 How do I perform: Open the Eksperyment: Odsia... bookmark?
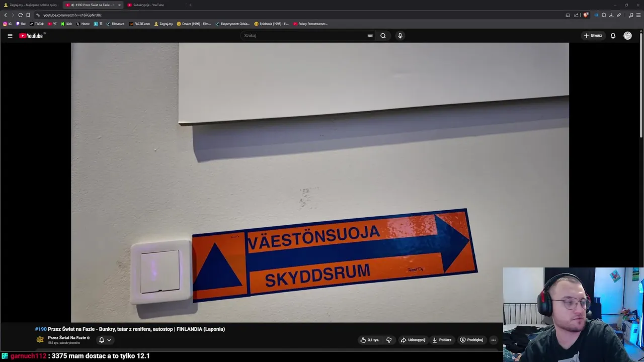(232, 24)
